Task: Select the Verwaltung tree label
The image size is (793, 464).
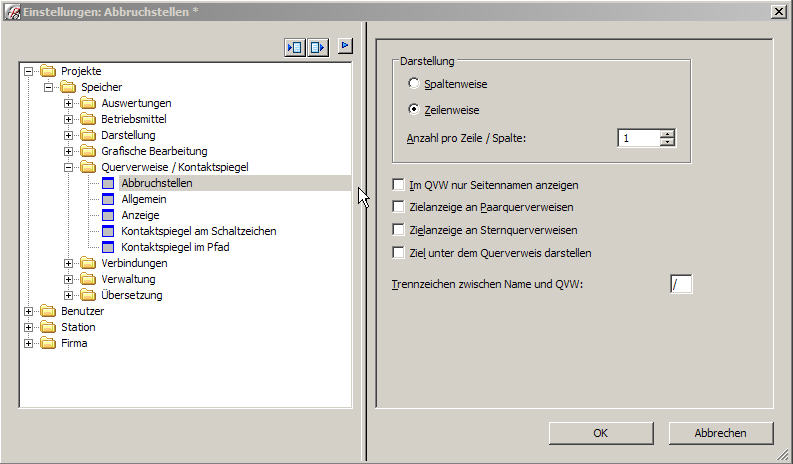Action: tap(128, 279)
